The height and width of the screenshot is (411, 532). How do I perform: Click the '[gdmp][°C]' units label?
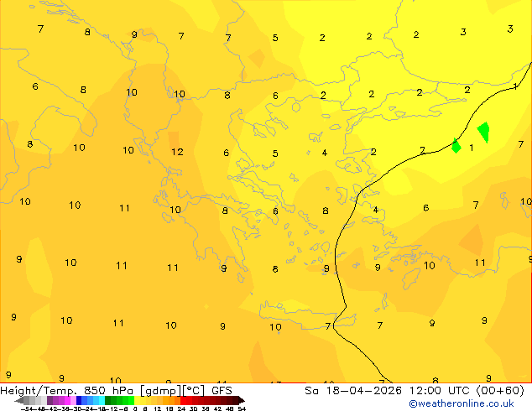(172, 391)
